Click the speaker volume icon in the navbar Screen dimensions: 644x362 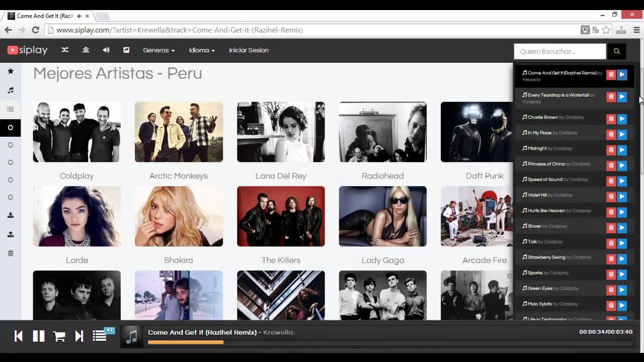pos(106,50)
